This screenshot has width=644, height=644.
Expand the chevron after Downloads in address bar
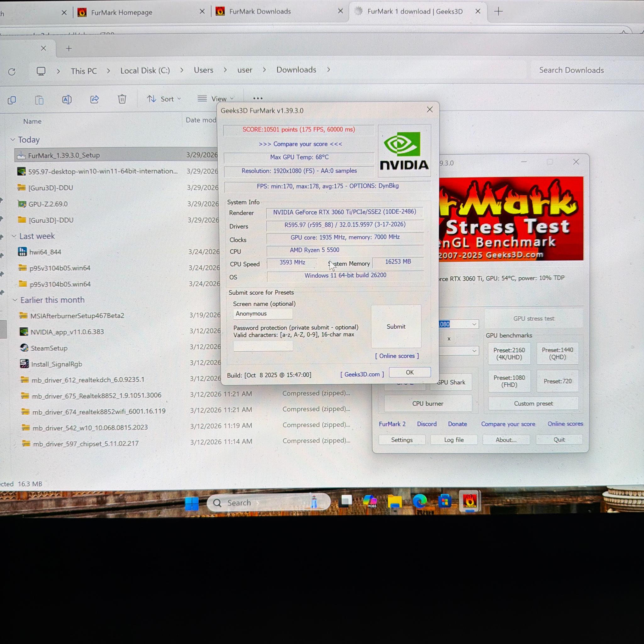click(x=328, y=70)
